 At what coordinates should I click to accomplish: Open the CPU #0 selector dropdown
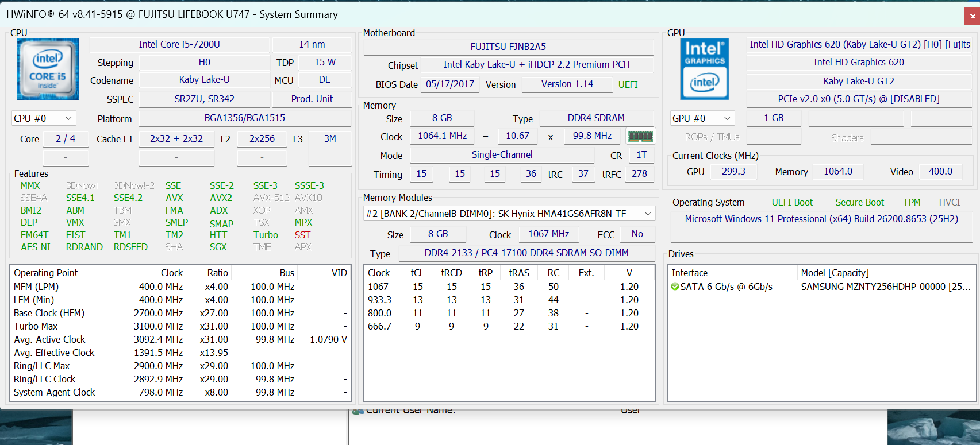click(x=44, y=118)
